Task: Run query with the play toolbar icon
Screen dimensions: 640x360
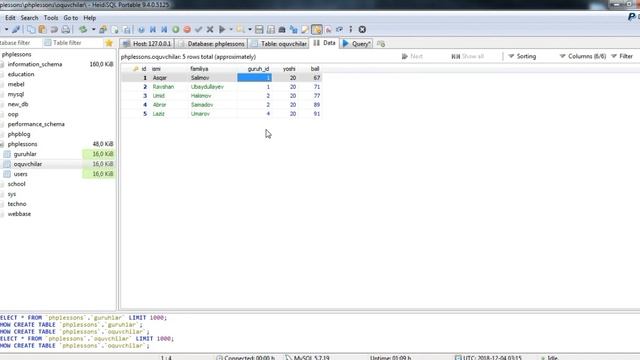Action: pos(222,29)
